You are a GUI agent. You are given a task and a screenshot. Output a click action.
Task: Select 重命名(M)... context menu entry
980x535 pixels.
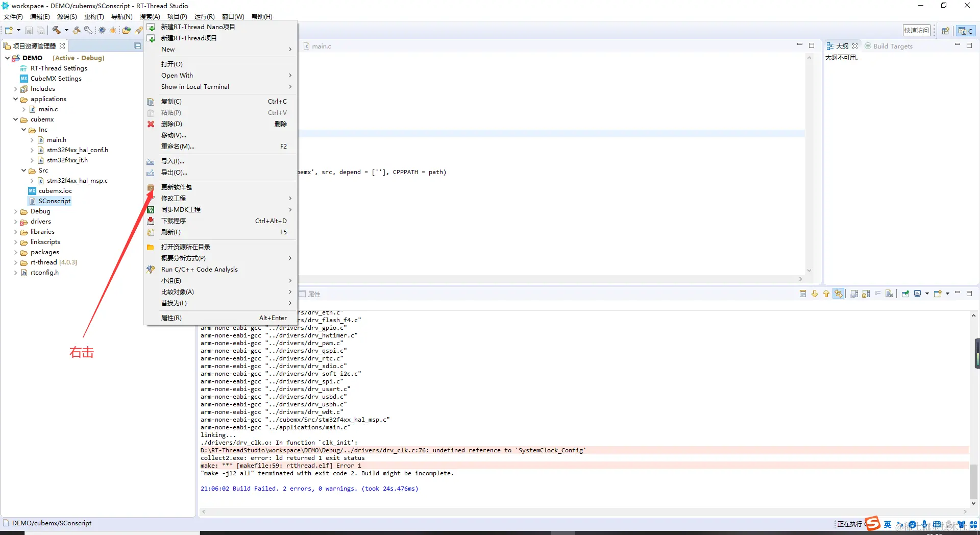[220, 147]
